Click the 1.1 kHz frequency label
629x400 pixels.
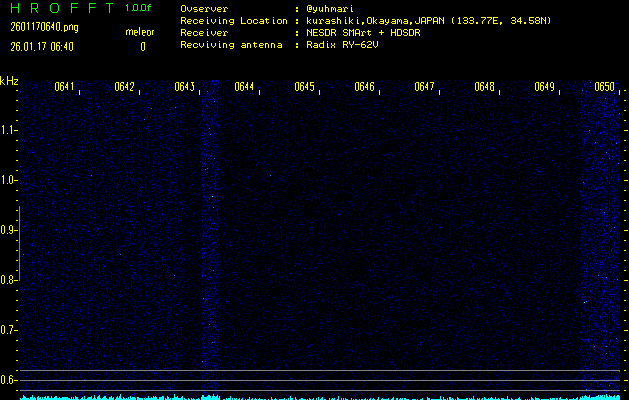coord(8,130)
